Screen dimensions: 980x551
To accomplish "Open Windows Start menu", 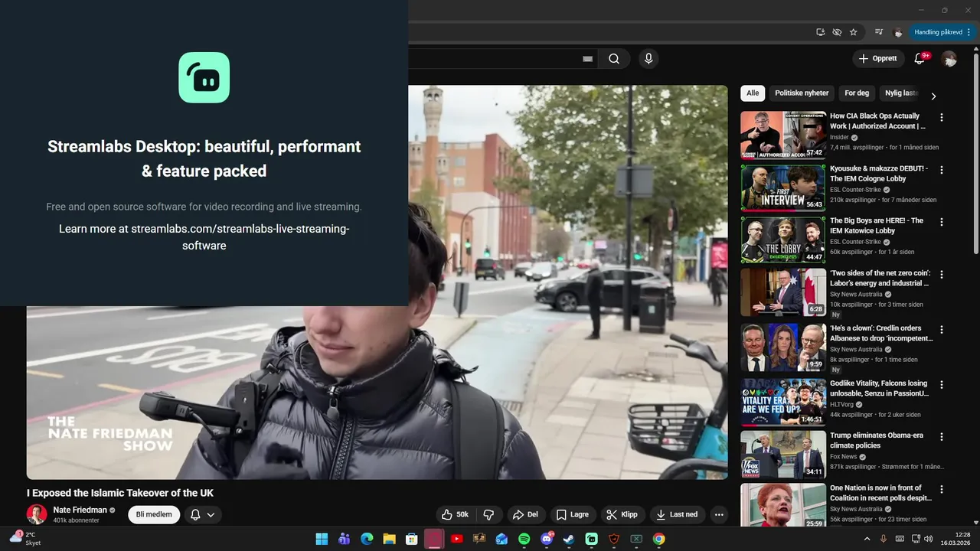I will tap(322, 539).
